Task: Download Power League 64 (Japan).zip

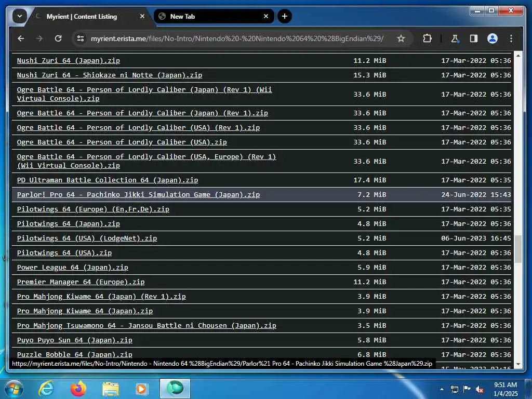Action: 73,268
